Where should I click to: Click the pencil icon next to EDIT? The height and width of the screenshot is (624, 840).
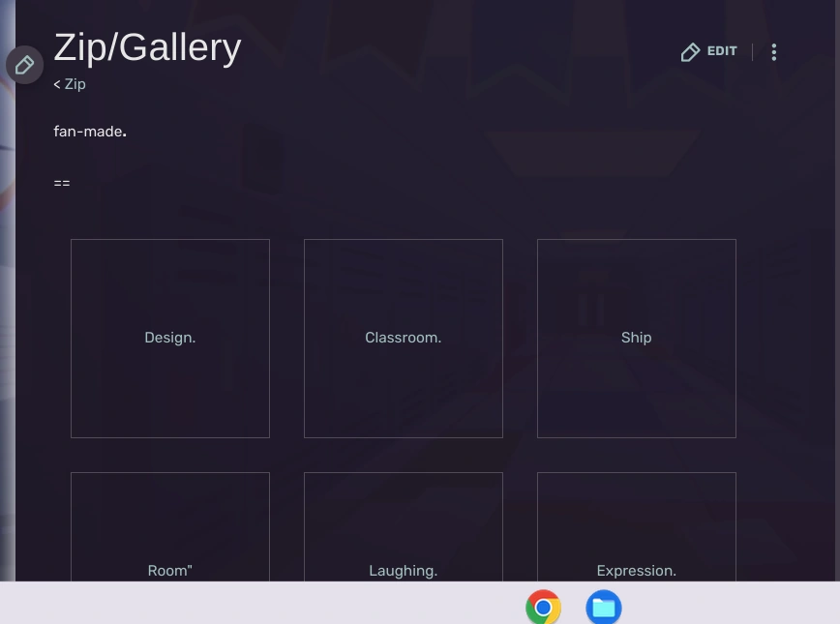click(x=690, y=51)
